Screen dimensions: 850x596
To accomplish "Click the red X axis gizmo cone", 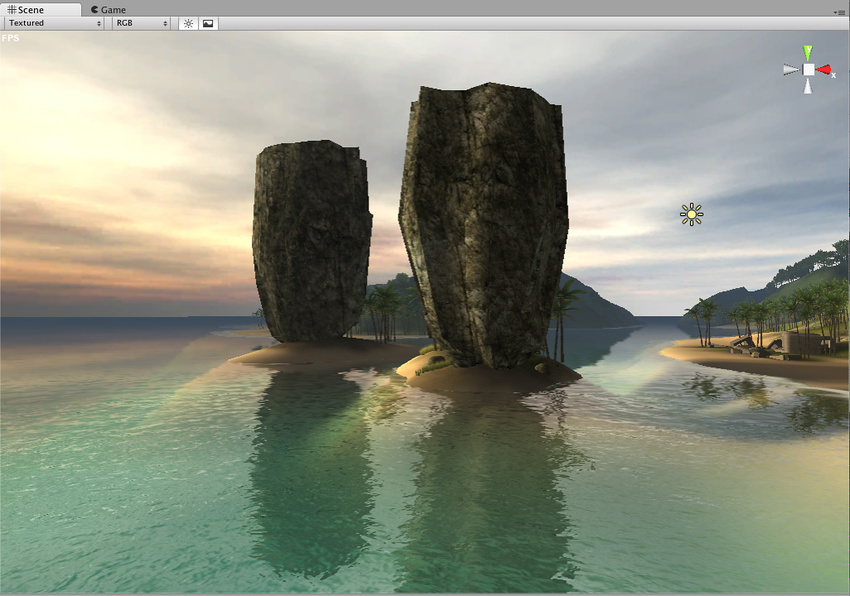I will [x=825, y=70].
